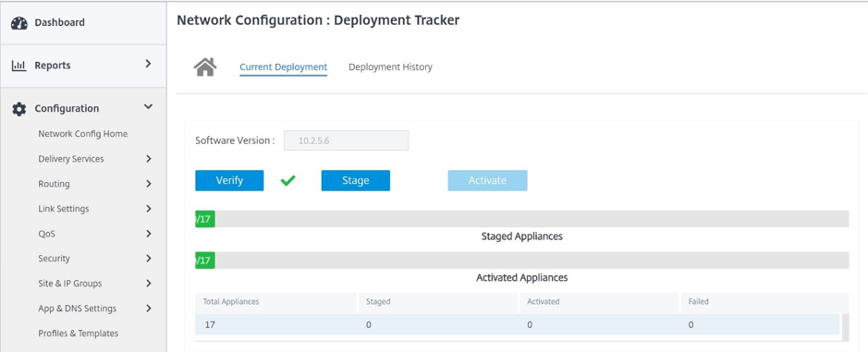868x352 pixels.
Task: Select the total appliances value 17
Action: pos(210,325)
